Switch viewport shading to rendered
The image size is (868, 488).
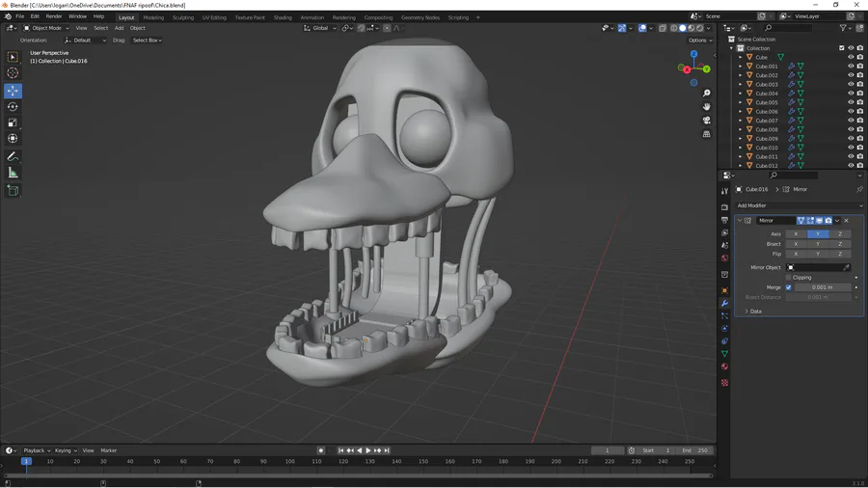pyautogui.click(x=700, y=28)
